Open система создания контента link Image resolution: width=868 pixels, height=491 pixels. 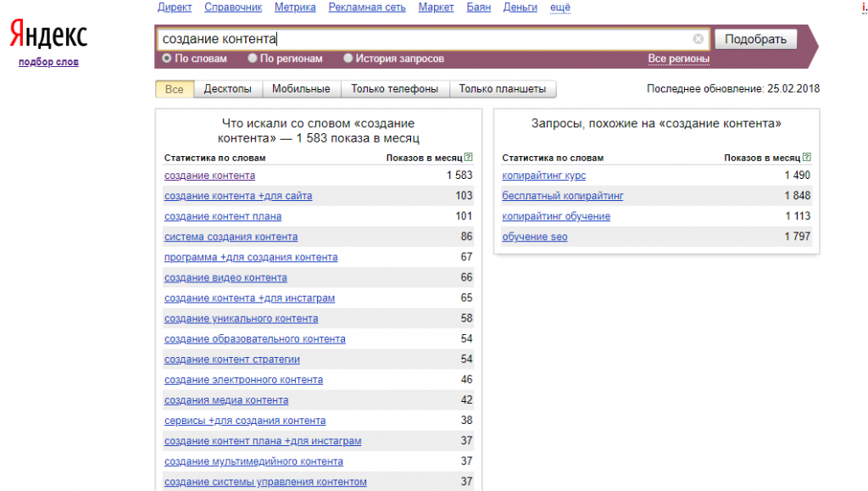231,237
